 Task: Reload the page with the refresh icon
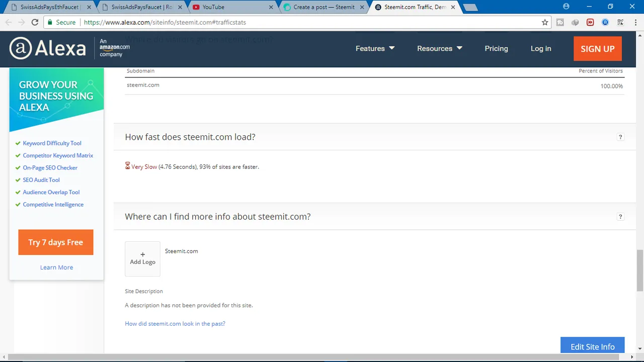tap(35, 22)
